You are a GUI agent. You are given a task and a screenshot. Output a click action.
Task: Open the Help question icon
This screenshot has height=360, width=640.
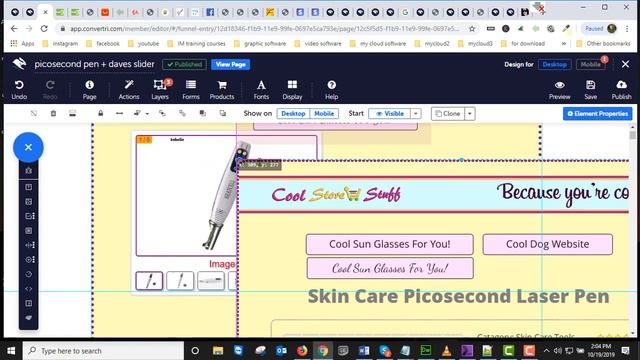pyautogui.click(x=331, y=85)
